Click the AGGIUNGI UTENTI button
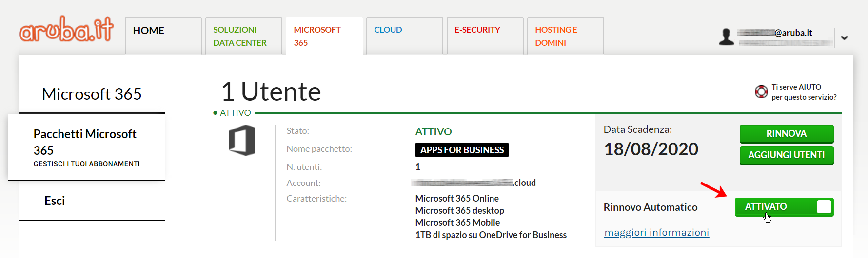 (786, 155)
